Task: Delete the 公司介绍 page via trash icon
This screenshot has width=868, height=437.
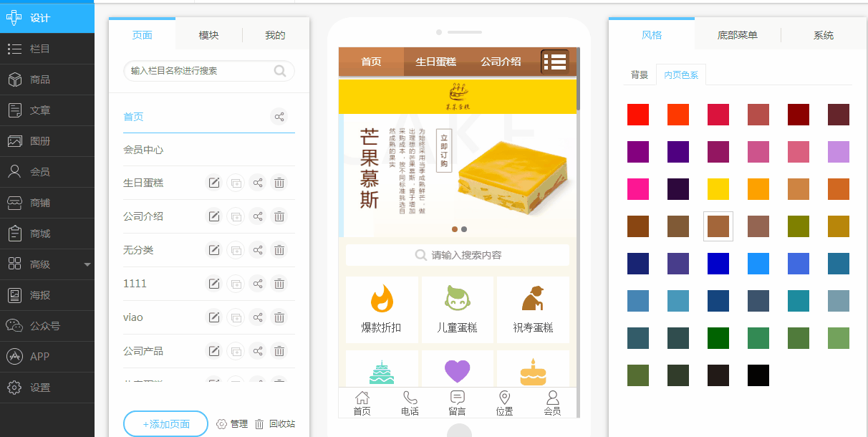Action: click(x=280, y=216)
